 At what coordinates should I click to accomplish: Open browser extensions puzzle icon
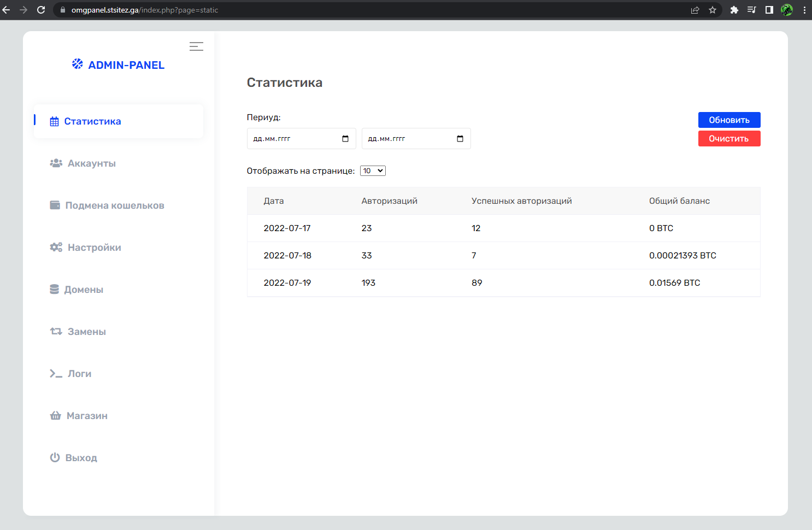(x=734, y=10)
